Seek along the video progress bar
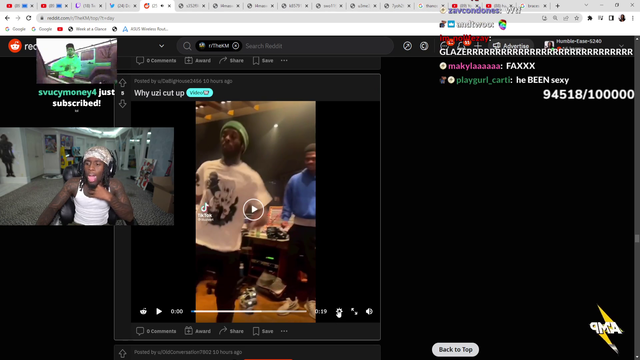Viewport: 640px width, 360px height. click(x=249, y=311)
